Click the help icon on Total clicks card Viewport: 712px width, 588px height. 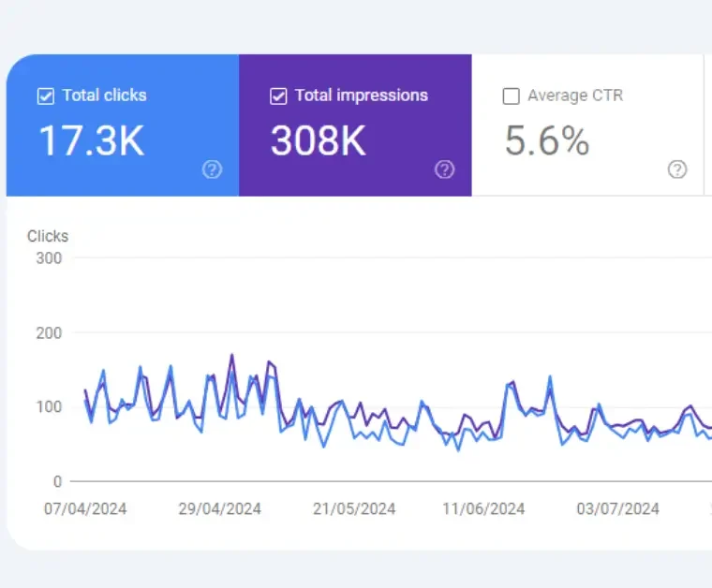click(x=213, y=169)
